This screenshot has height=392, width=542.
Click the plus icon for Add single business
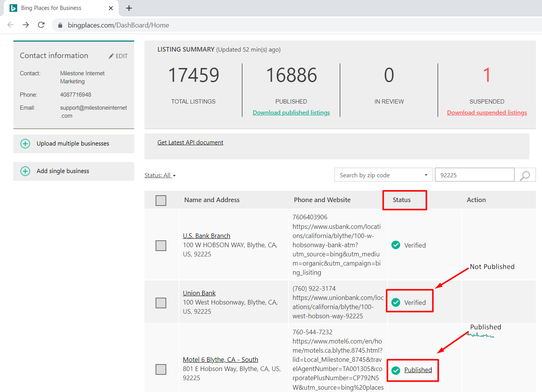pos(25,171)
